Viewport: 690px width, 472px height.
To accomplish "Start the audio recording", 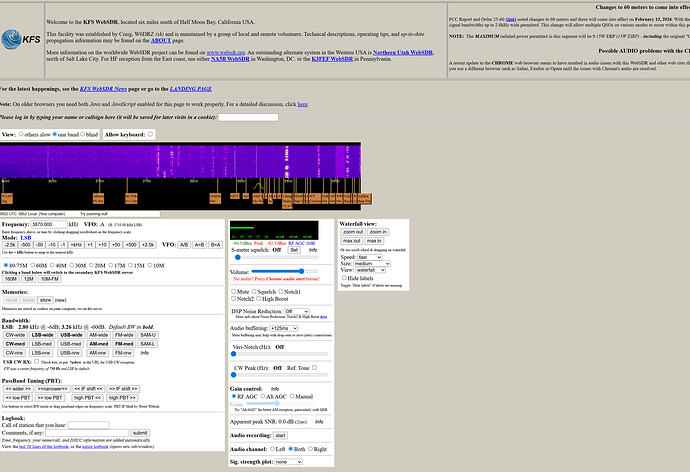I will 280,436.
